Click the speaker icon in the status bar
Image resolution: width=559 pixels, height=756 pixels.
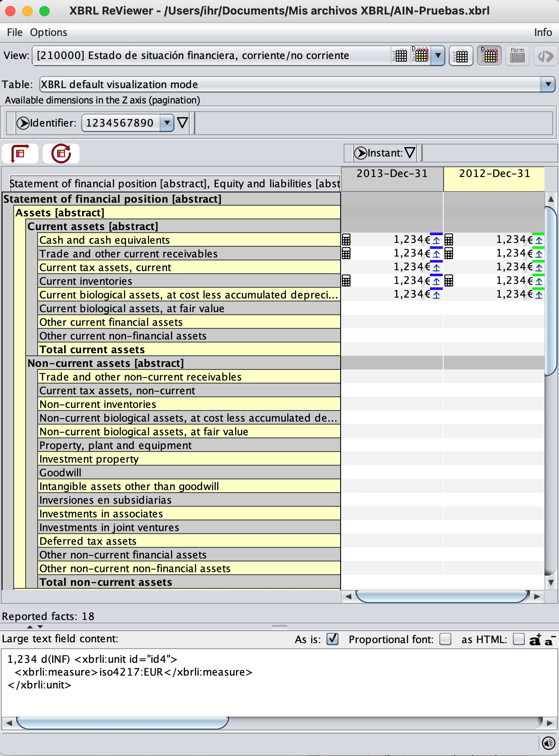point(548,743)
